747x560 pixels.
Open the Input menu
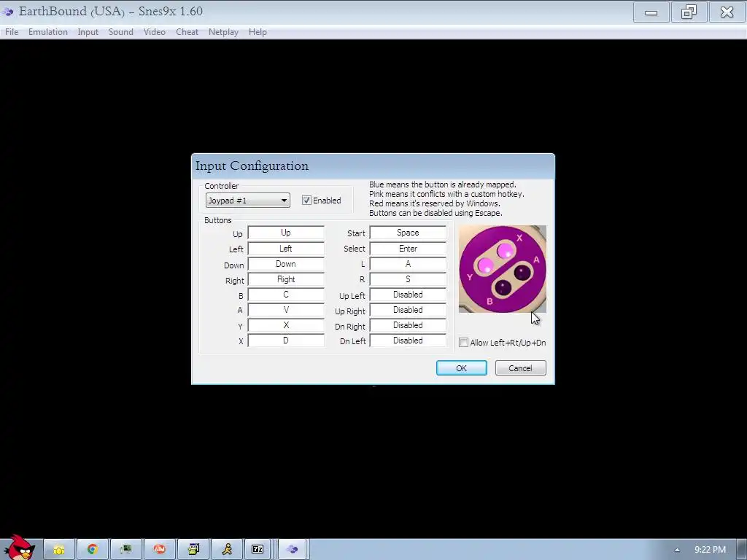(88, 32)
